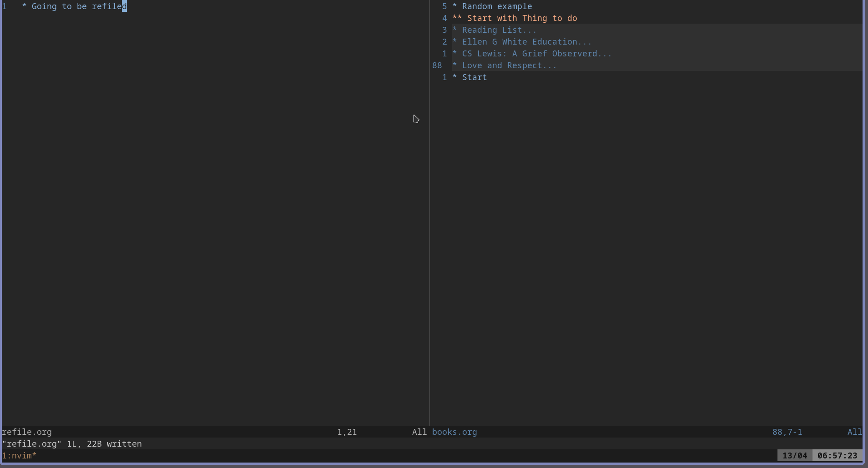
Task: Click refile.org filename in the statusline
Action: 26,432
